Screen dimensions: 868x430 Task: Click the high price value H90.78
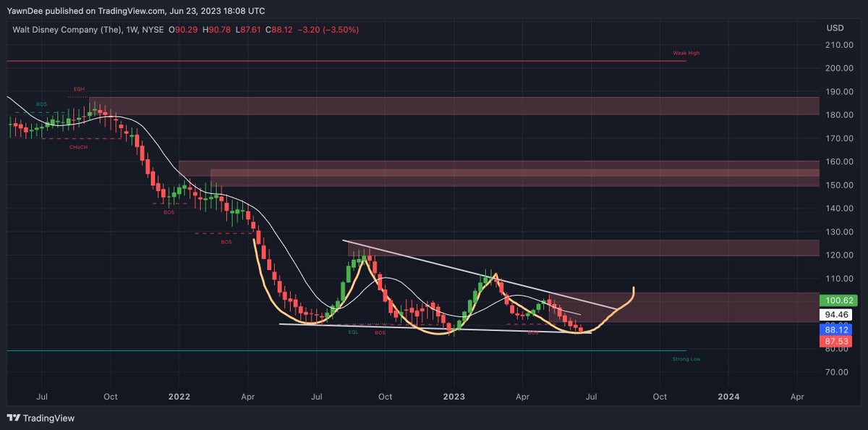(x=216, y=30)
